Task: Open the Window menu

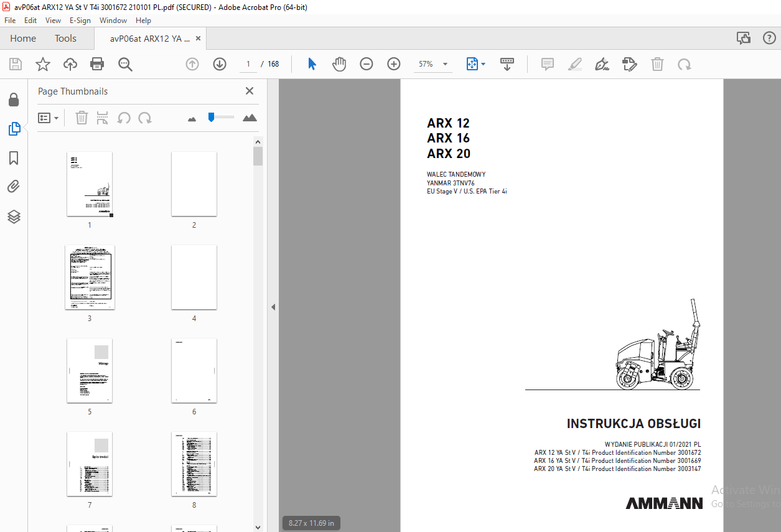Action: pyautogui.click(x=113, y=20)
